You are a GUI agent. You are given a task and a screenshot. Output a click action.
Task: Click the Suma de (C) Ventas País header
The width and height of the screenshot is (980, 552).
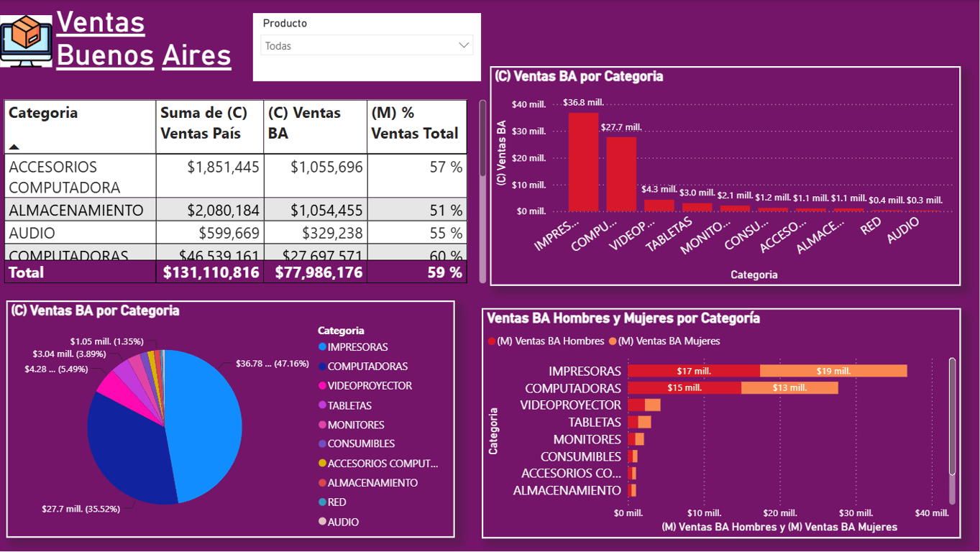(x=209, y=126)
